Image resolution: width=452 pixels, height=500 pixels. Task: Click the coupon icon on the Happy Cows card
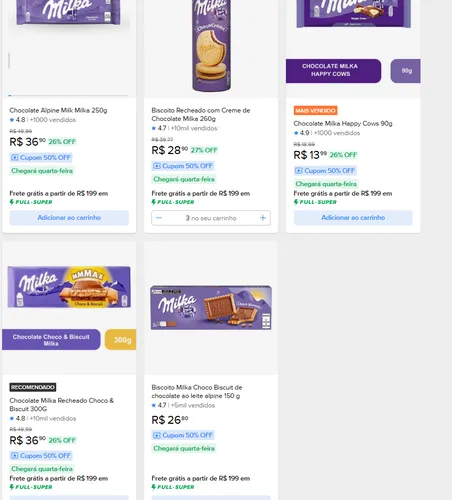pyautogui.click(x=299, y=171)
